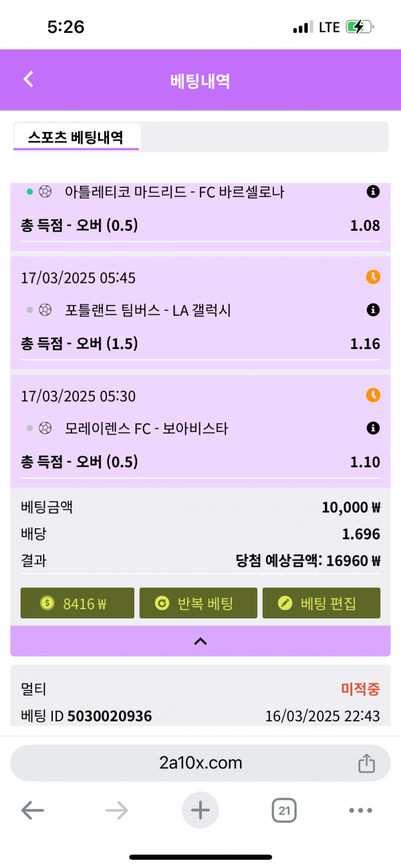This screenshot has height=868, width=401.
Task: Tap the back arrow in the purple header
Action: coord(28,80)
